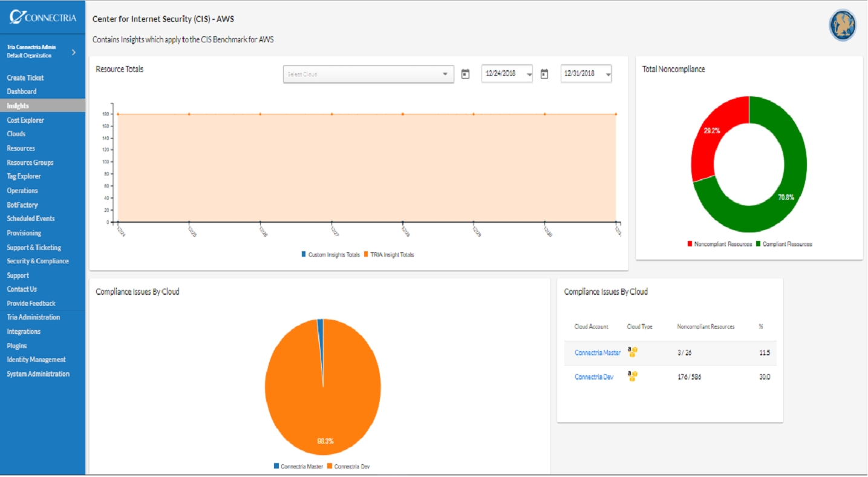Click AWS icon in the Connectria Dev row
Screen dimensions: 868x477
633,376
